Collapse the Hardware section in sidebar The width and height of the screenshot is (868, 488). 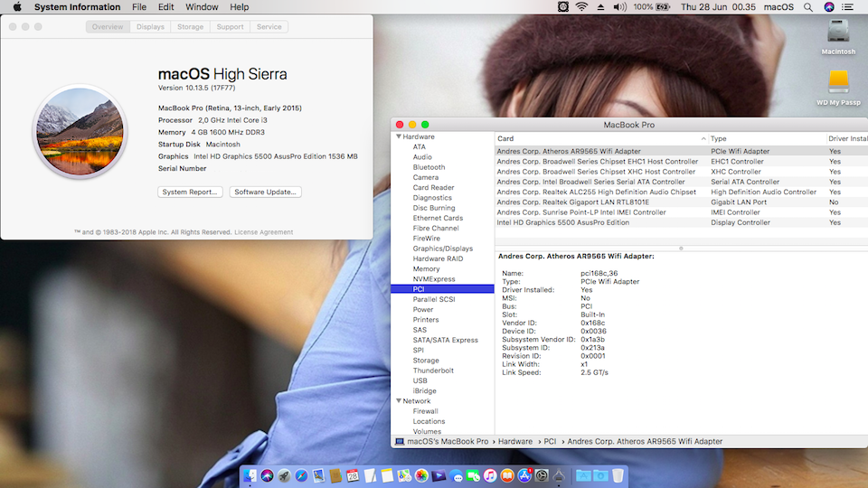pos(399,136)
